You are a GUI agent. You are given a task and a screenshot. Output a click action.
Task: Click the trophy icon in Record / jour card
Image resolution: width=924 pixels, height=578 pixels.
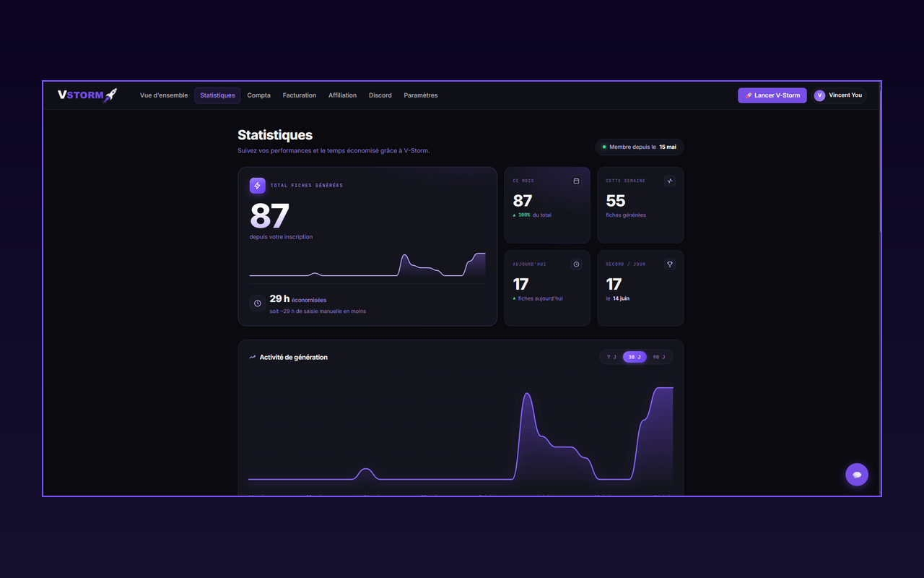[670, 264]
